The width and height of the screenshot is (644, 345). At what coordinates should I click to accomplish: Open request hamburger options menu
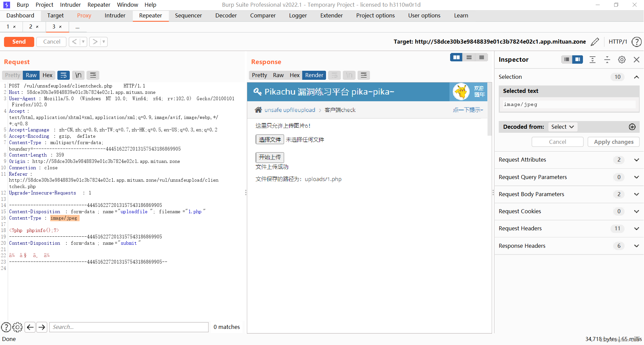tap(93, 75)
